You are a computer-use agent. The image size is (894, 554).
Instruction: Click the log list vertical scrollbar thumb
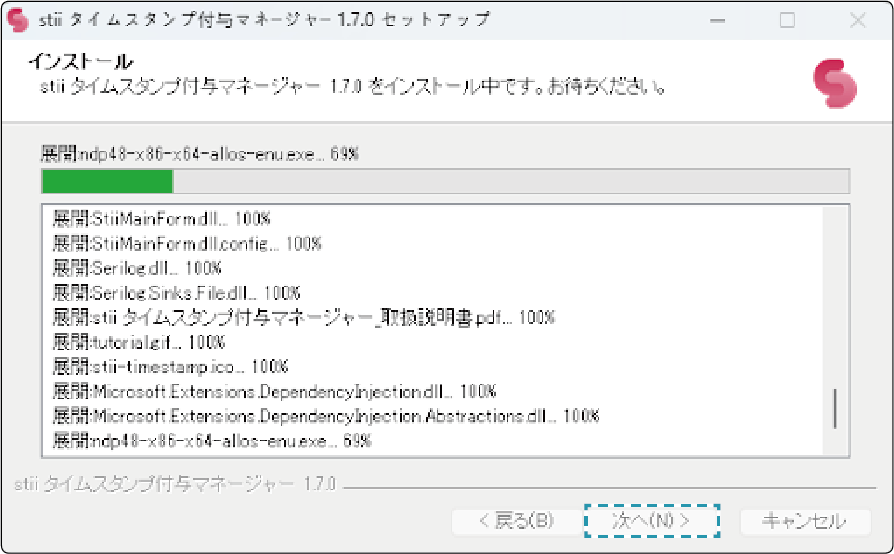pos(835,408)
